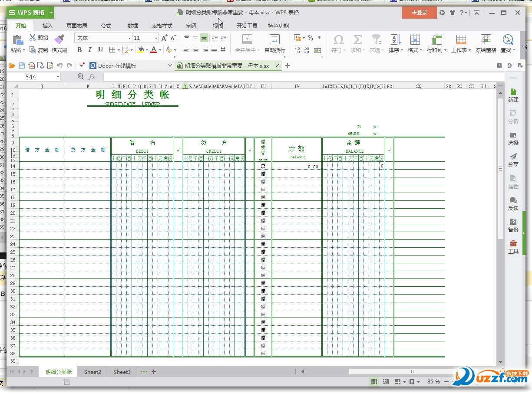Add a new sheet with plus button
The image size is (532, 393).
(x=154, y=372)
